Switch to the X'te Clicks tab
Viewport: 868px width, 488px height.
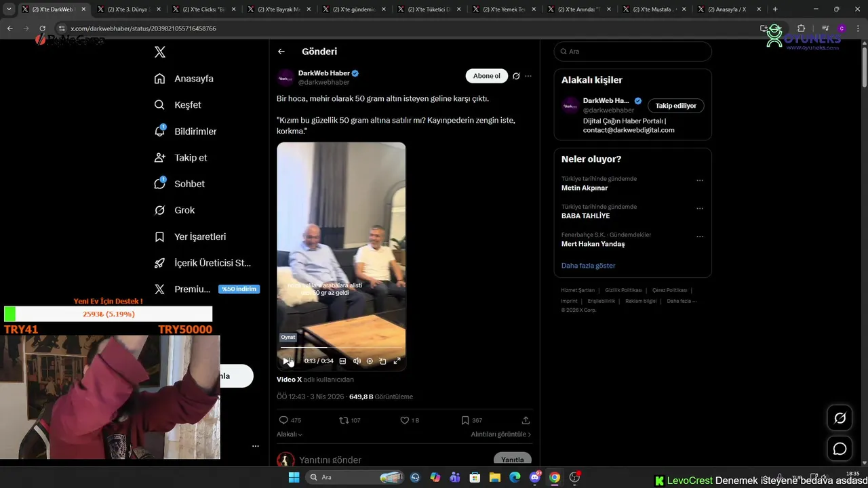pos(204,9)
